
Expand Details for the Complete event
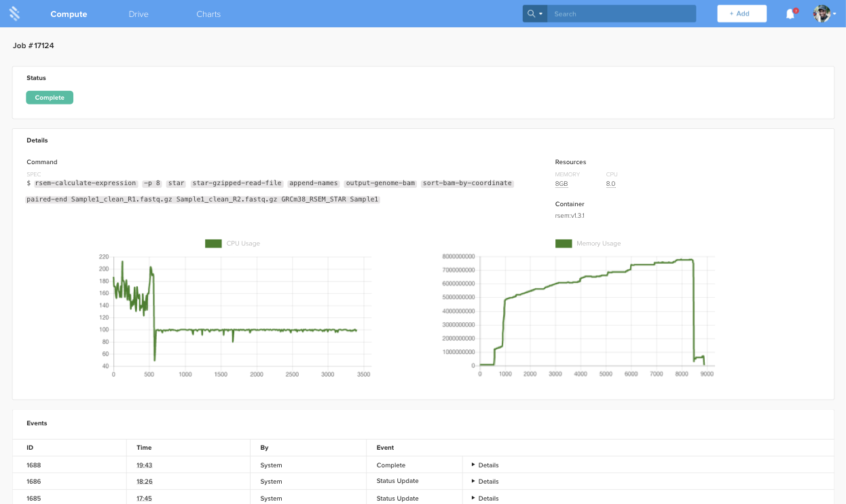tap(485, 465)
